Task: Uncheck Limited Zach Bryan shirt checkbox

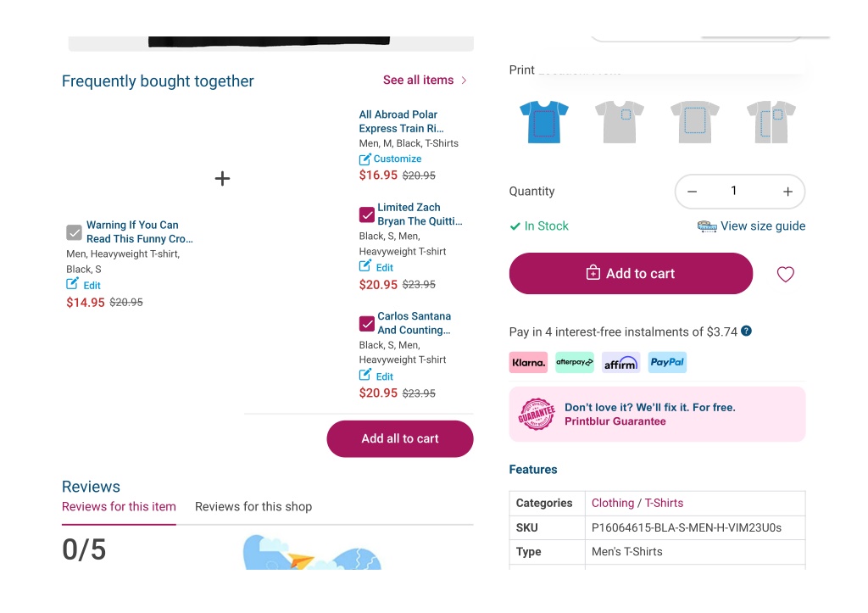Action: (366, 215)
